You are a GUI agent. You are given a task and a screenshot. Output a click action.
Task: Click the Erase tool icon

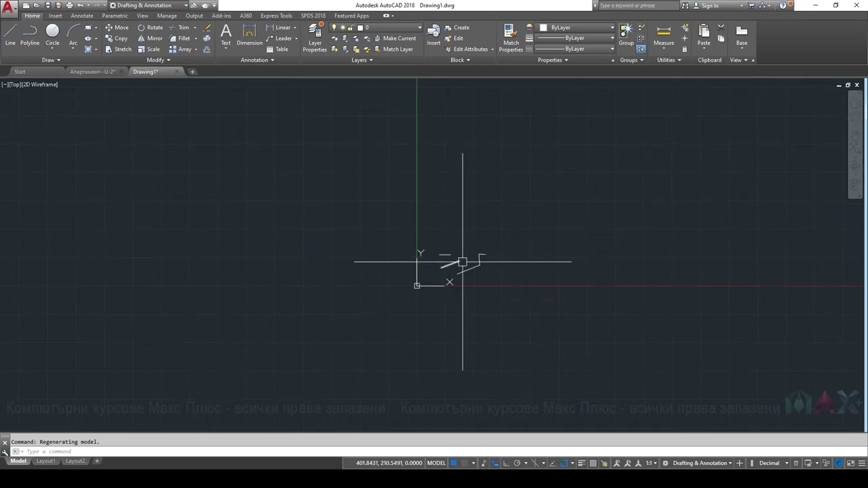[207, 28]
